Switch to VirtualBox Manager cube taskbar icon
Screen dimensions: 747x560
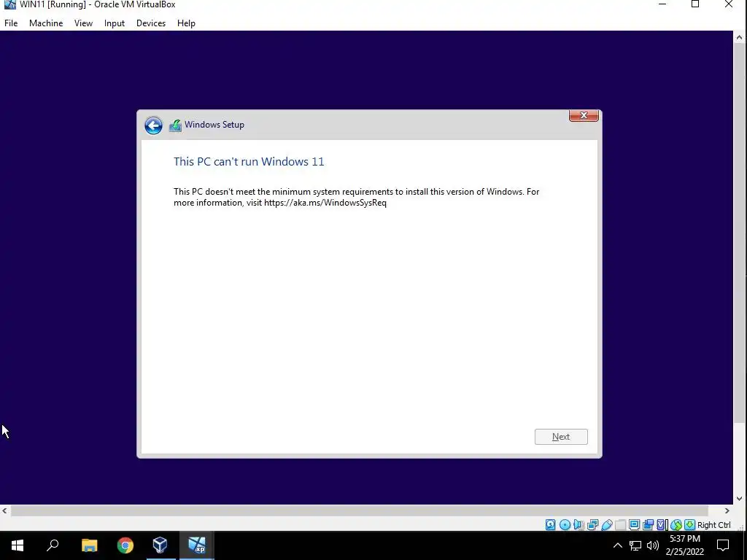point(160,545)
